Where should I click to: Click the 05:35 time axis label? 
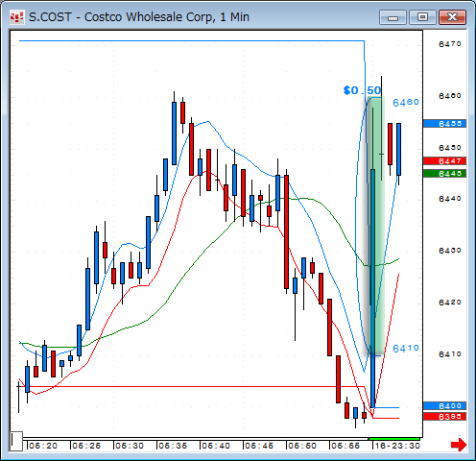(173, 446)
